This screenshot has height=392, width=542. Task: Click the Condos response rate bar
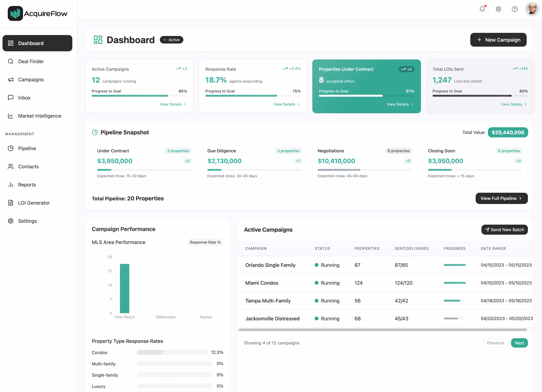[172, 352]
